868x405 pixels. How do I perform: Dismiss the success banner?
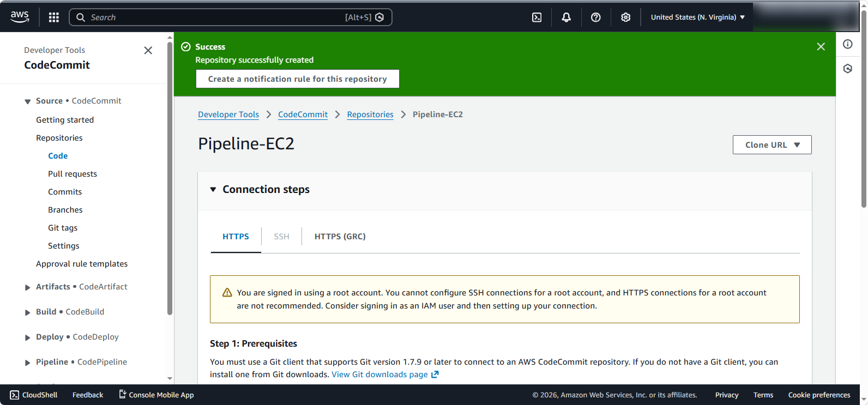821,47
